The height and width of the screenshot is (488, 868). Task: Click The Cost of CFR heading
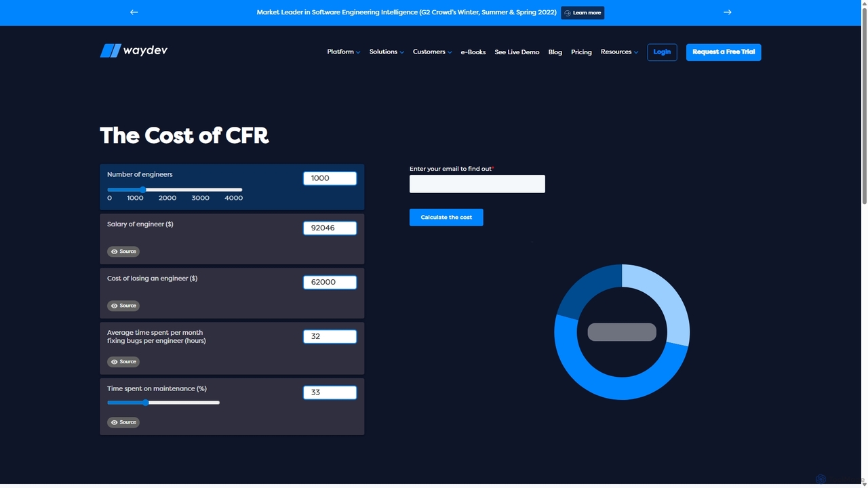tap(184, 136)
